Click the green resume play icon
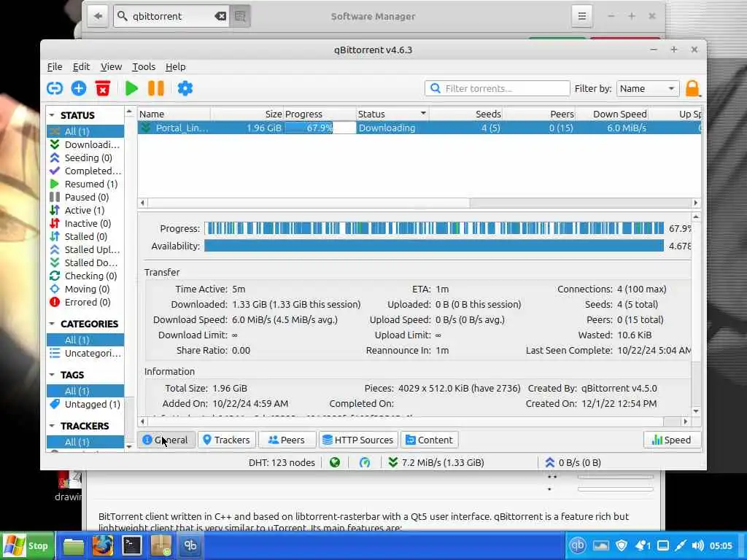The image size is (747, 560). (x=131, y=88)
